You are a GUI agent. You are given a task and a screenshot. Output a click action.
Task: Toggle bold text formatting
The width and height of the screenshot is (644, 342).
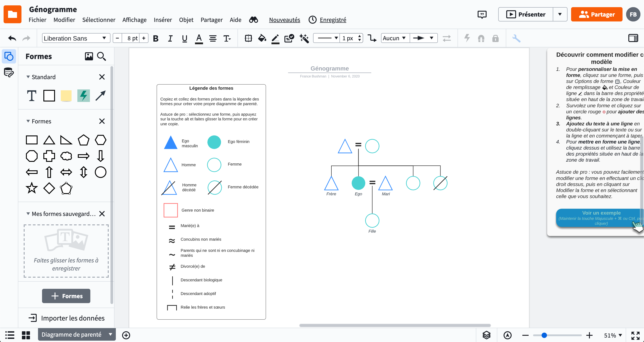tap(156, 38)
